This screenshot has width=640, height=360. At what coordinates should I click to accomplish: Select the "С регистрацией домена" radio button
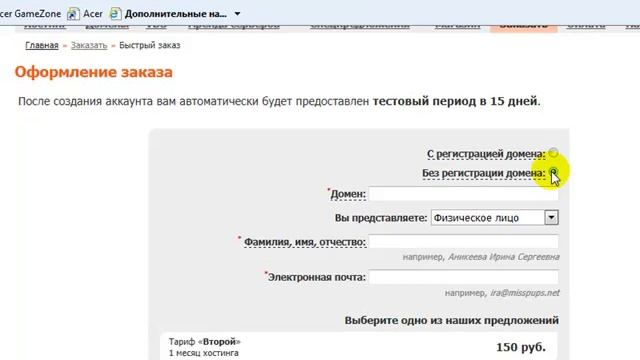[x=553, y=153]
